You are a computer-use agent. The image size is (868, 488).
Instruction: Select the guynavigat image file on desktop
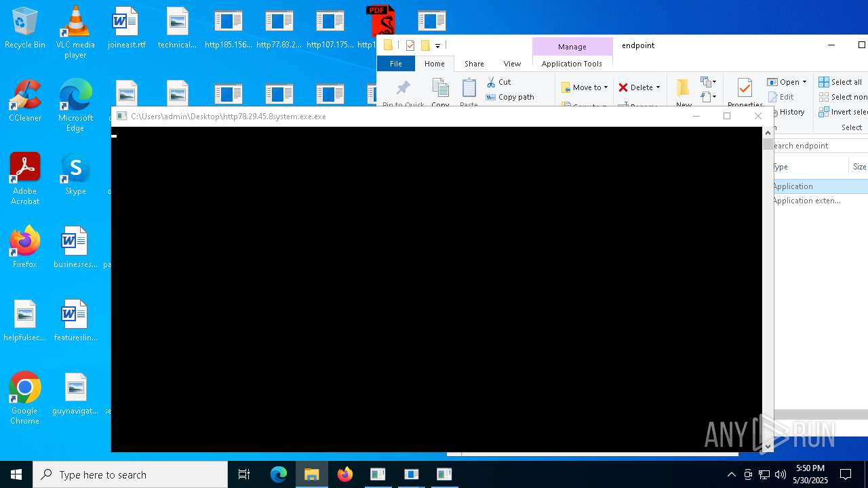coord(75,394)
